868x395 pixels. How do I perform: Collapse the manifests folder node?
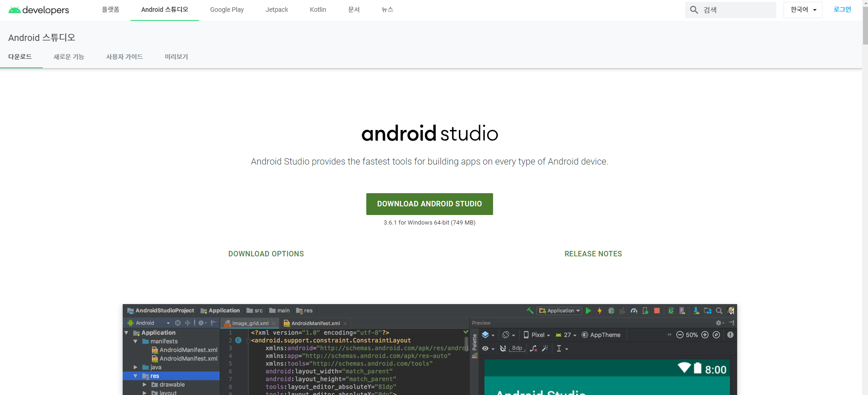pos(135,341)
